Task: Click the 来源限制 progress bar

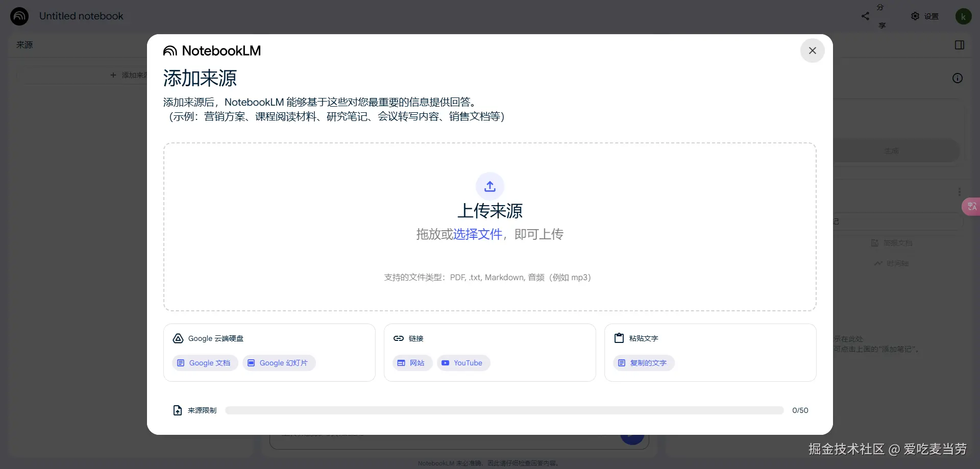Action: [x=504, y=410]
